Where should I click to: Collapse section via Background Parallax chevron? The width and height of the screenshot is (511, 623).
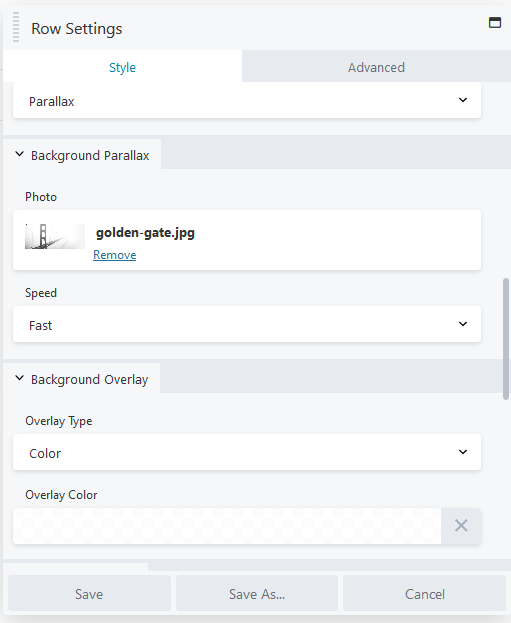(x=19, y=154)
